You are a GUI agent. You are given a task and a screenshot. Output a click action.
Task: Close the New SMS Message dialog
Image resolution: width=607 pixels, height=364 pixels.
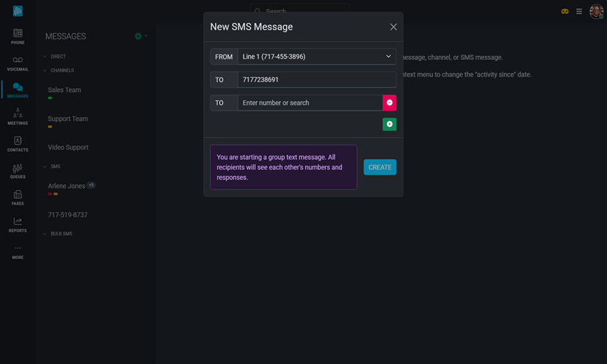click(x=393, y=27)
